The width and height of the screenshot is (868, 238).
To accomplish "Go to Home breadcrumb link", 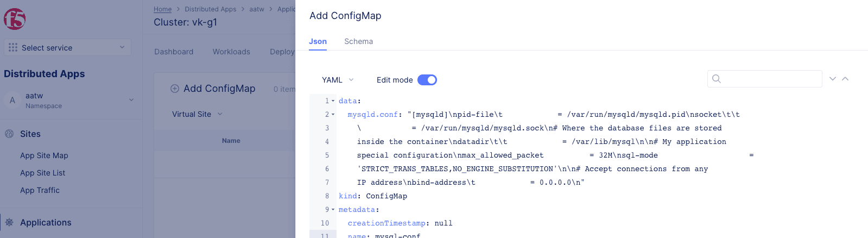I will (x=162, y=9).
